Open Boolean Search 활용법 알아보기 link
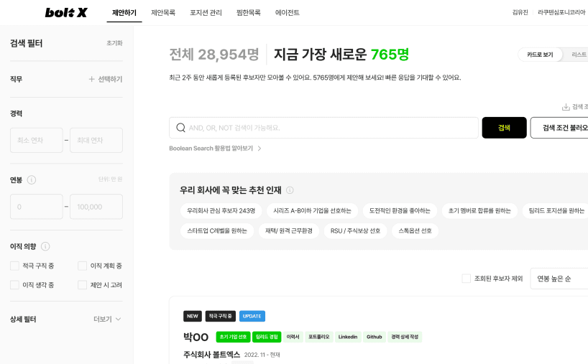 215,148
